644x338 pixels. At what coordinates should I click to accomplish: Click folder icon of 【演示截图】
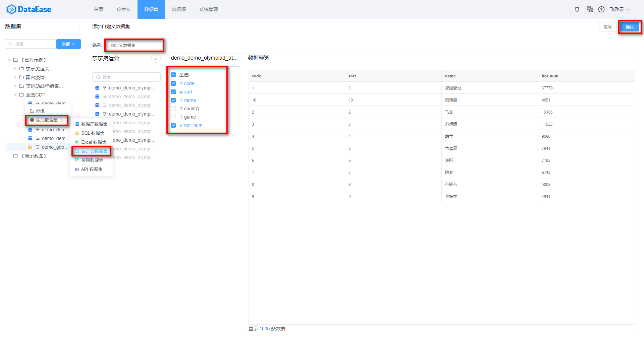coord(15,156)
